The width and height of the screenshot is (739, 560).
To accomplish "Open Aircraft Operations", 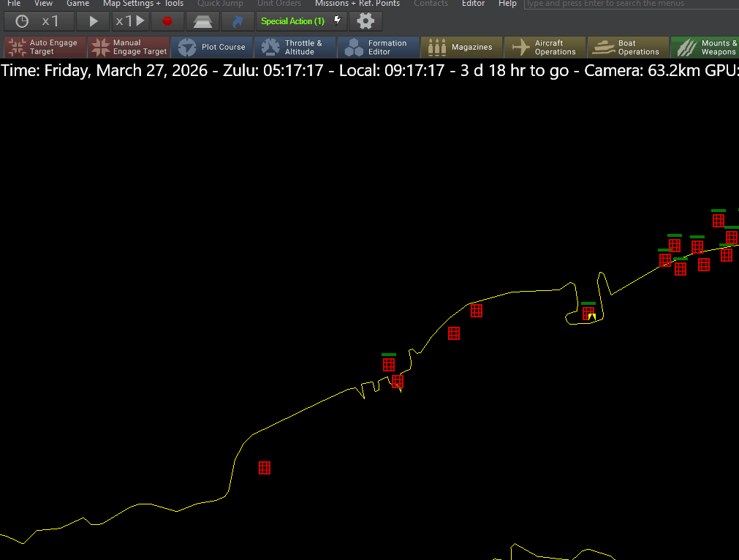I will pos(545,47).
